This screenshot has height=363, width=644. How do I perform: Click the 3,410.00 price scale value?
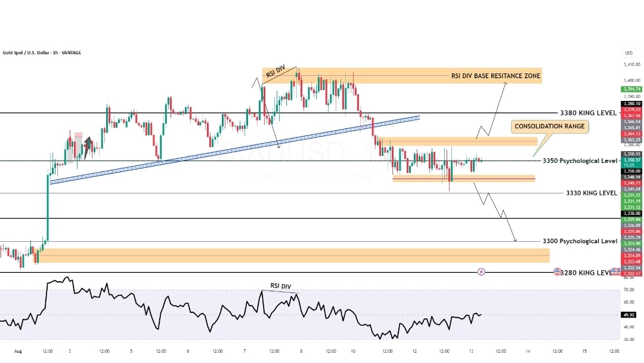tap(631, 64)
